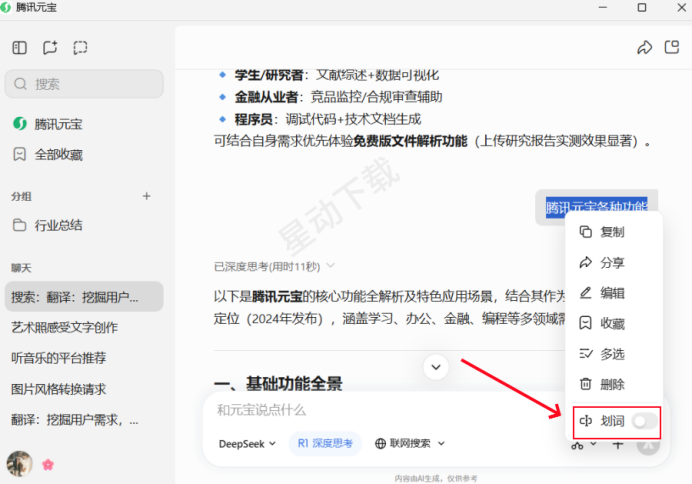This screenshot has height=484, width=692.
Task: Expand the 已深度思考(用时11秒) section
Action: click(275, 266)
